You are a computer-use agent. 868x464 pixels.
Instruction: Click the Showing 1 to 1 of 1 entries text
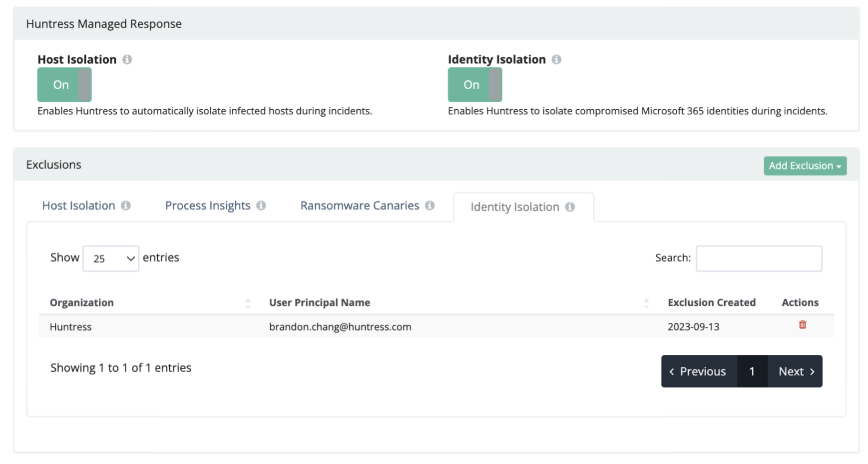pos(121,368)
